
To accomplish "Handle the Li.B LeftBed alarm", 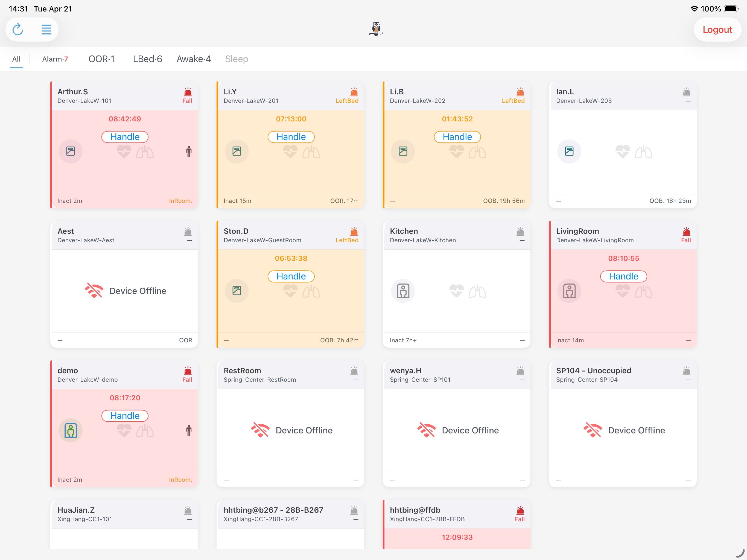I will (x=457, y=137).
